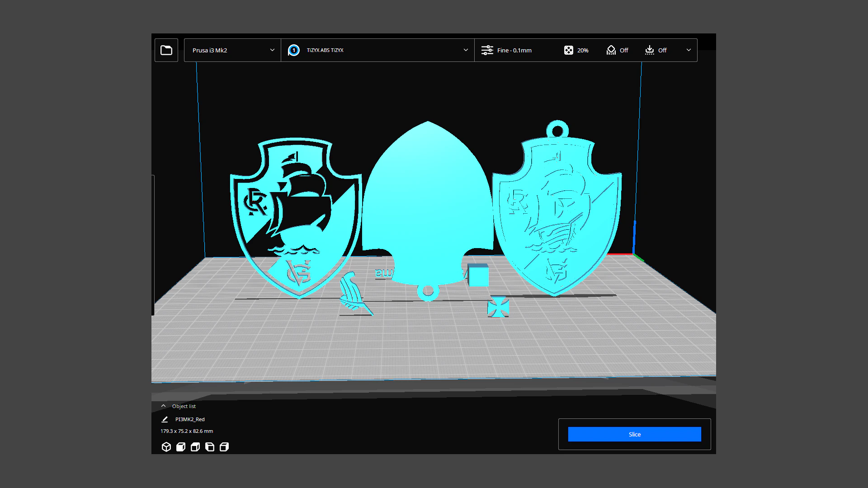Switch to left side view cube icon
Viewport: 868px width, 488px height.
210,447
